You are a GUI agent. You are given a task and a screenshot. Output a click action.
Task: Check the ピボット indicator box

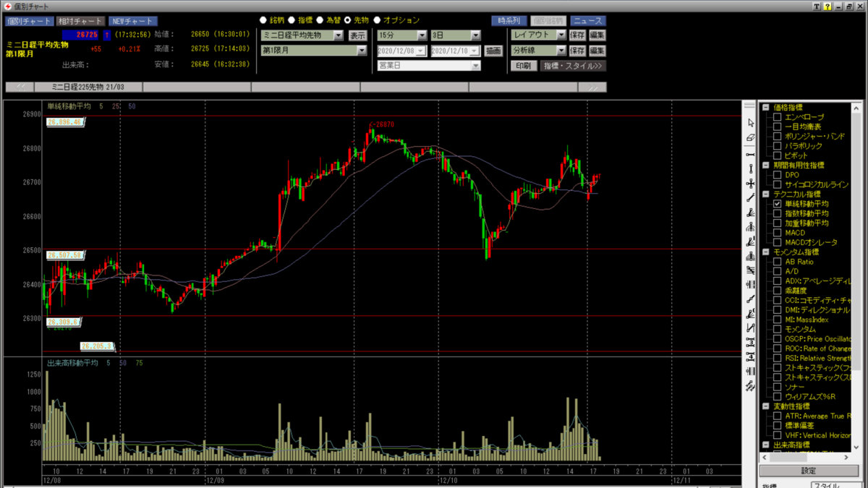tap(778, 155)
